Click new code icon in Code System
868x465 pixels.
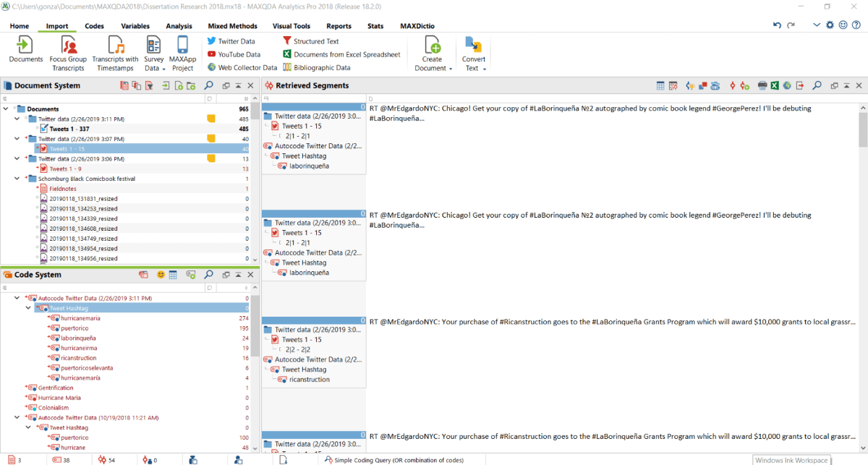(x=191, y=275)
